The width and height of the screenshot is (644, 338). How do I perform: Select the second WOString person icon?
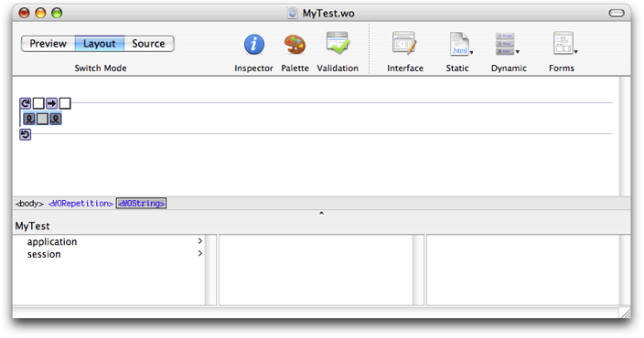(x=56, y=119)
